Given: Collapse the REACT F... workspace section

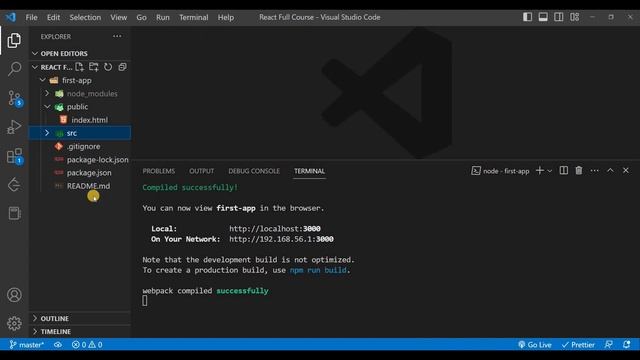Looking at the screenshot, I should coord(51,67).
